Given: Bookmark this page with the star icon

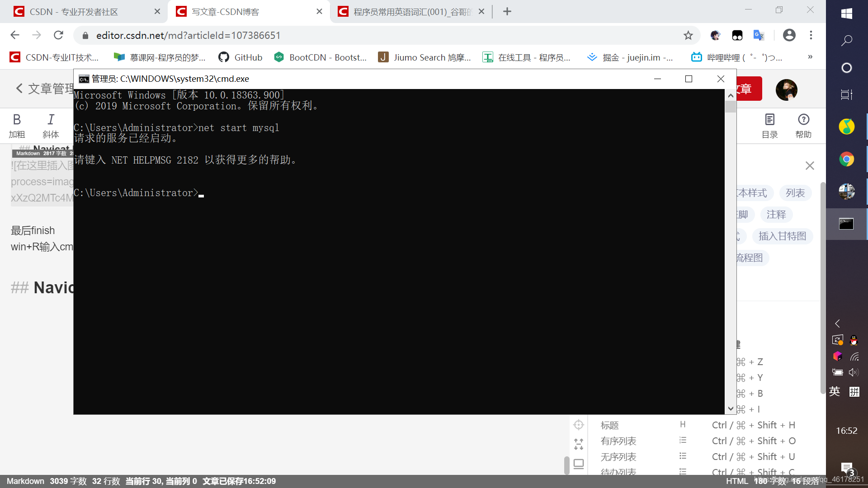Looking at the screenshot, I should 688,35.
